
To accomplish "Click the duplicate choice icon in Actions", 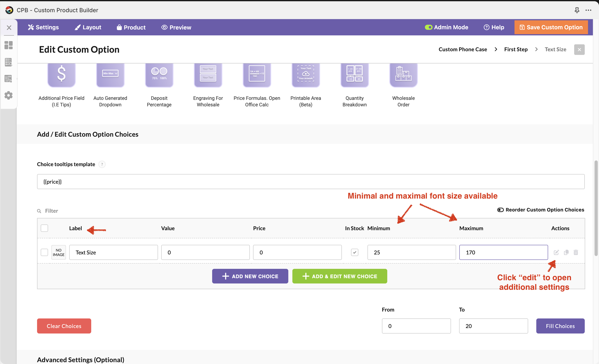I will (x=566, y=252).
